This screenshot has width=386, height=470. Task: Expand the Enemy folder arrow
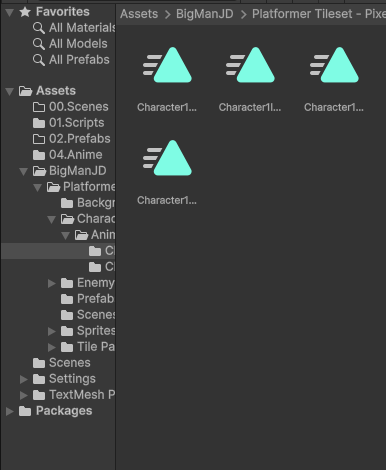click(x=52, y=283)
